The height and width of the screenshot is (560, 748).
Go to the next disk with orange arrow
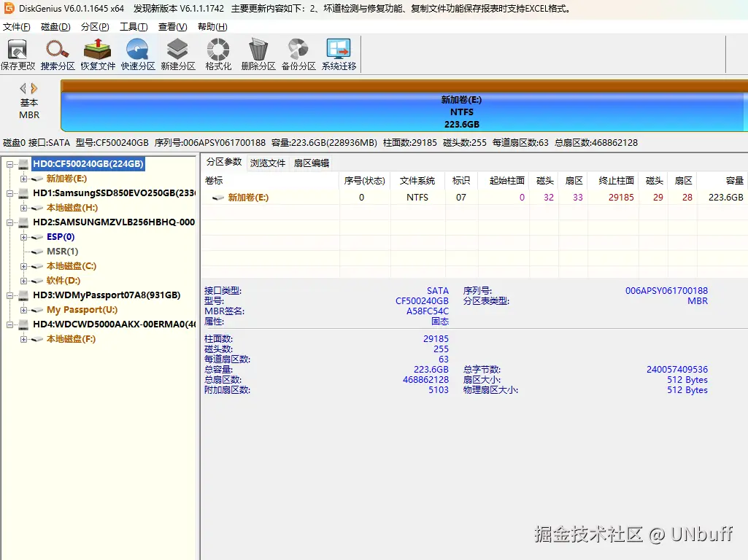(34, 88)
